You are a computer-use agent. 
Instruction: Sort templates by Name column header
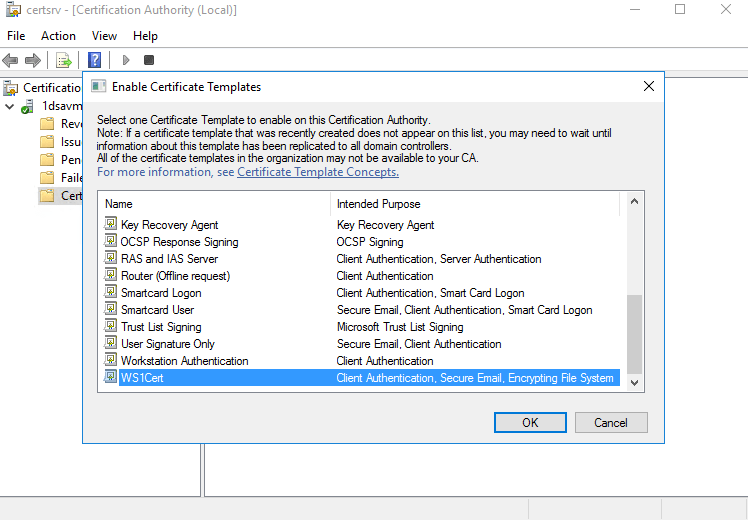pyautogui.click(x=215, y=204)
